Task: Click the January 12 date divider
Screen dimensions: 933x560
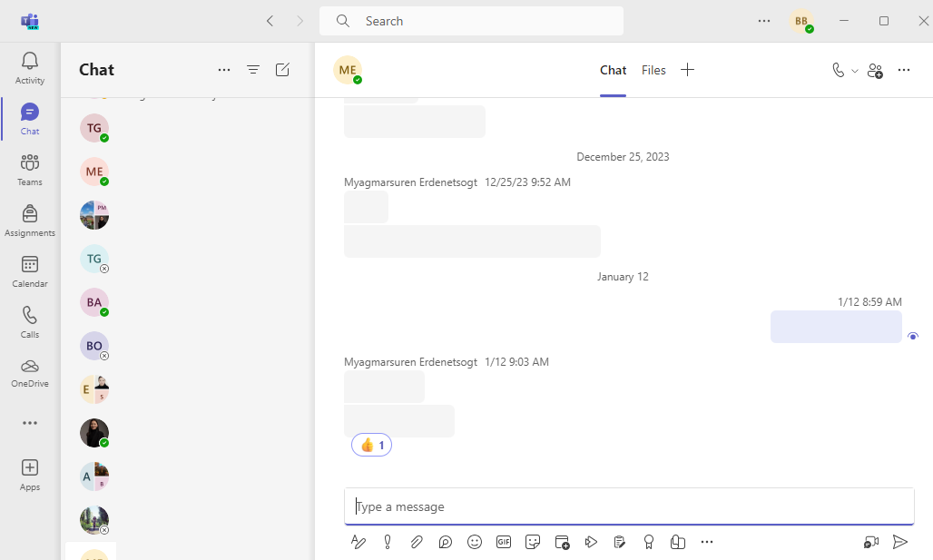Action: pyautogui.click(x=623, y=277)
